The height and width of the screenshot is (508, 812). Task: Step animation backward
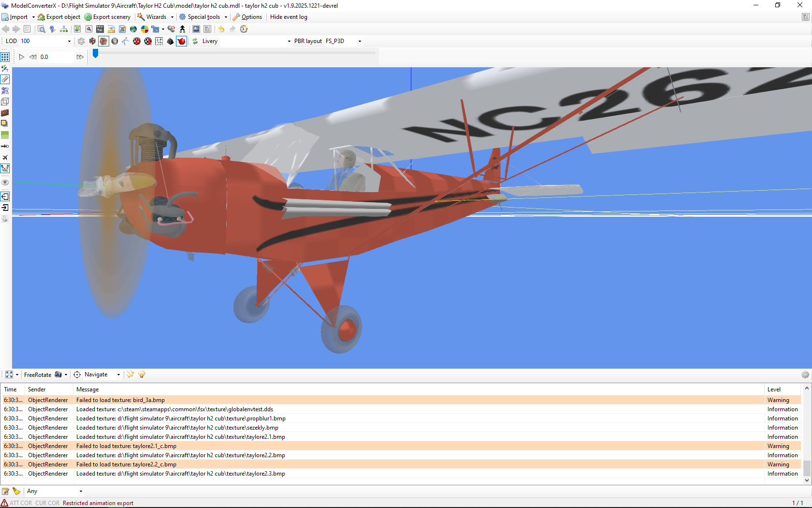click(x=33, y=57)
